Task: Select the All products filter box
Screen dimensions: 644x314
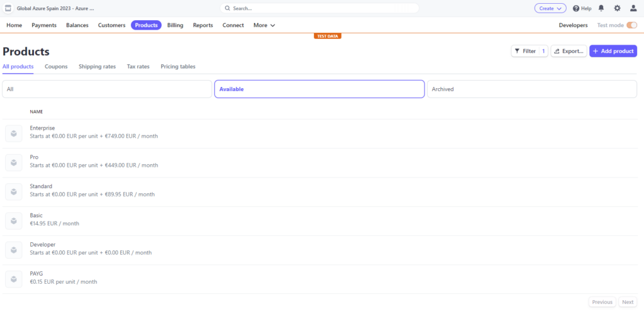Action: [107, 89]
